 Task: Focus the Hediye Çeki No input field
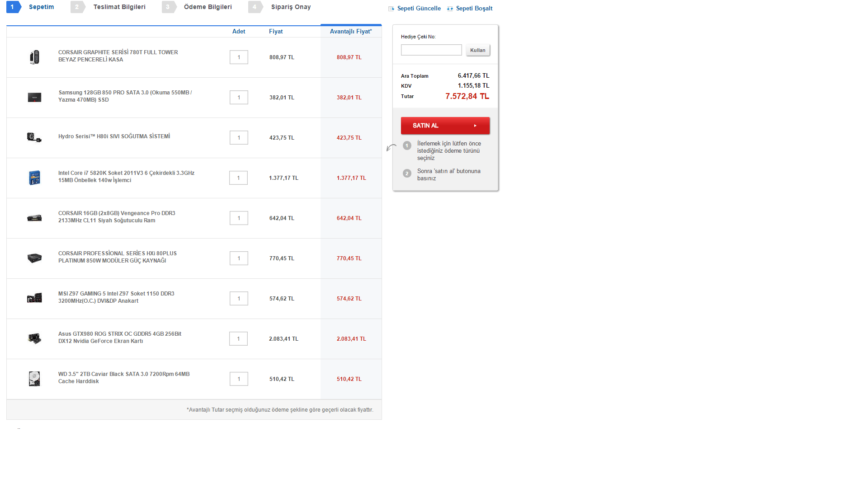[431, 50]
